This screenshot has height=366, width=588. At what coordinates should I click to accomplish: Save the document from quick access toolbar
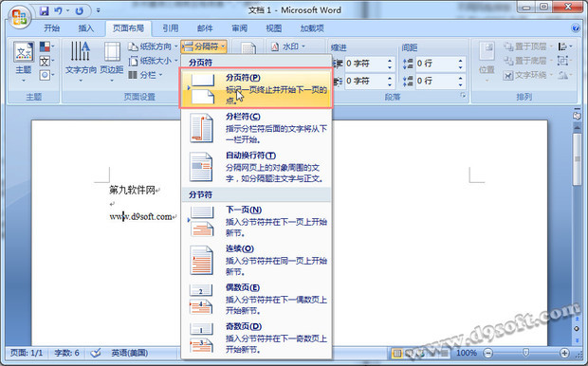pyautogui.click(x=45, y=10)
